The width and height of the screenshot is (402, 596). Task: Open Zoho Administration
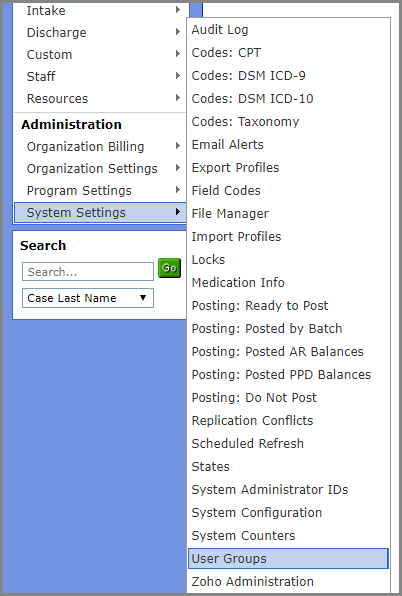point(288,582)
